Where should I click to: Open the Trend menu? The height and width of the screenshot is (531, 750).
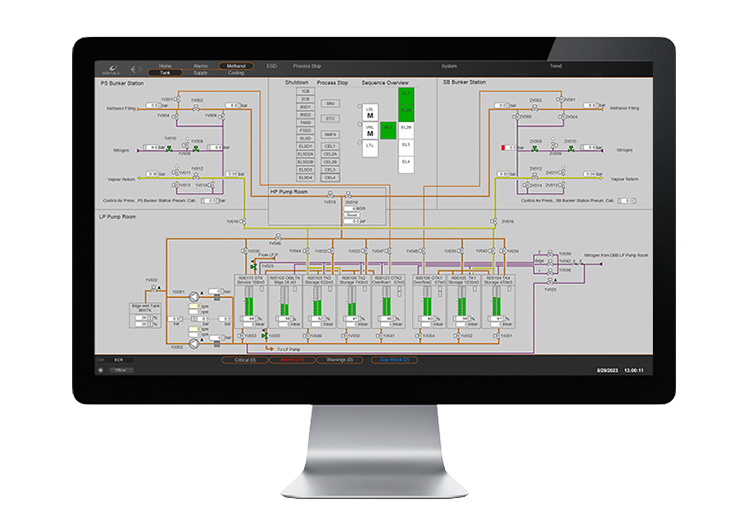[x=555, y=65]
